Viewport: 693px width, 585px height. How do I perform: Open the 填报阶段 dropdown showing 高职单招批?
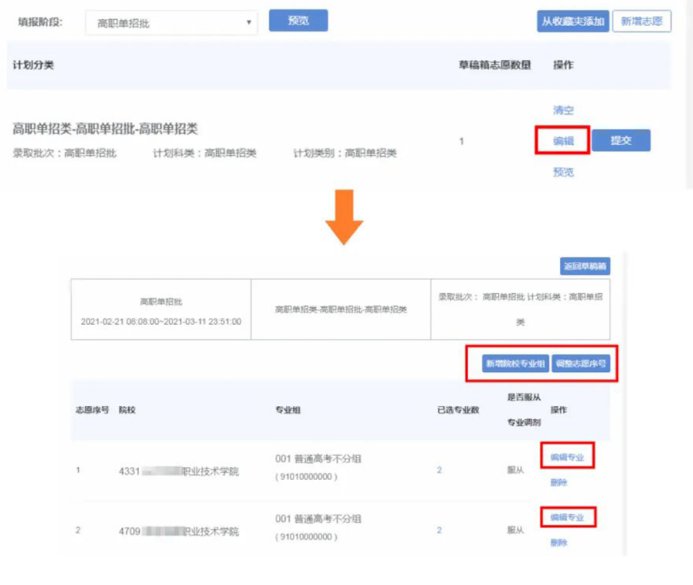pyautogui.click(x=171, y=22)
